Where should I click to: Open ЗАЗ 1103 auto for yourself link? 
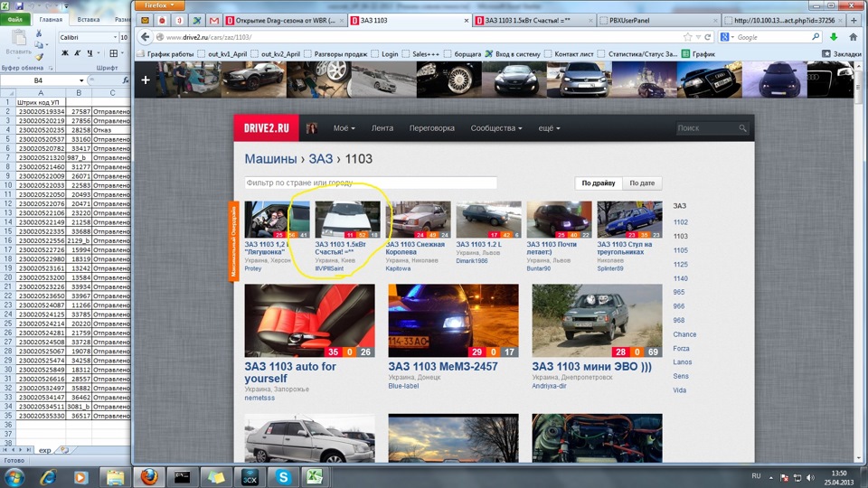(x=290, y=372)
